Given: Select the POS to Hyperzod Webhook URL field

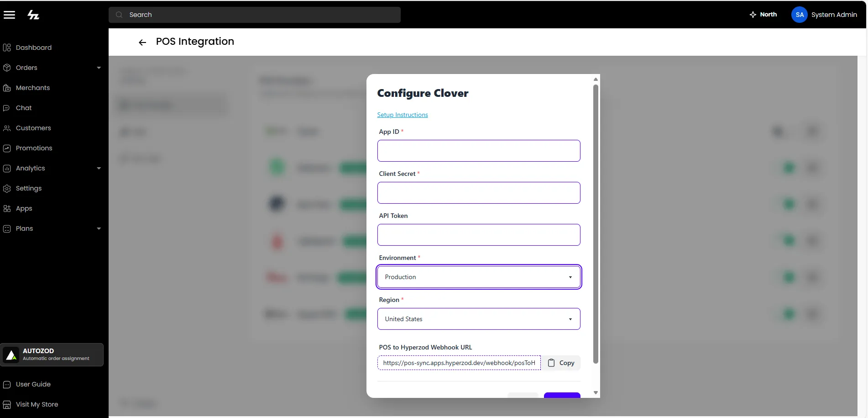Looking at the screenshot, I should pyautogui.click(x=459, y=363).
